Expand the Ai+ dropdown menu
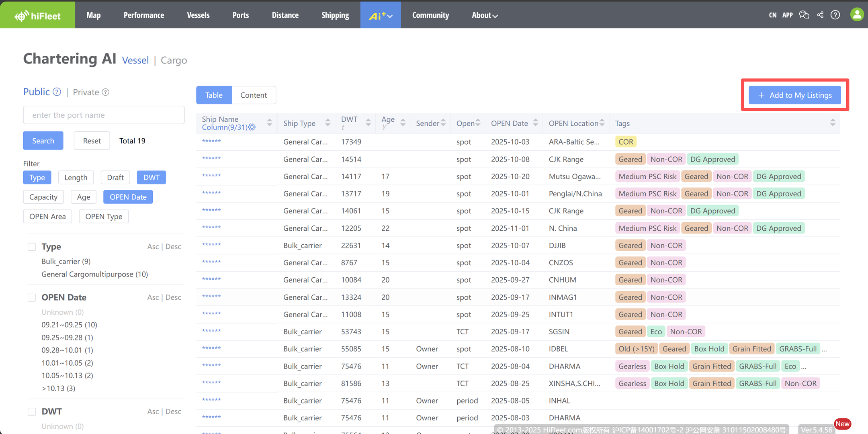The width and height of the screenshot is (868, 434). coord(380,15)
